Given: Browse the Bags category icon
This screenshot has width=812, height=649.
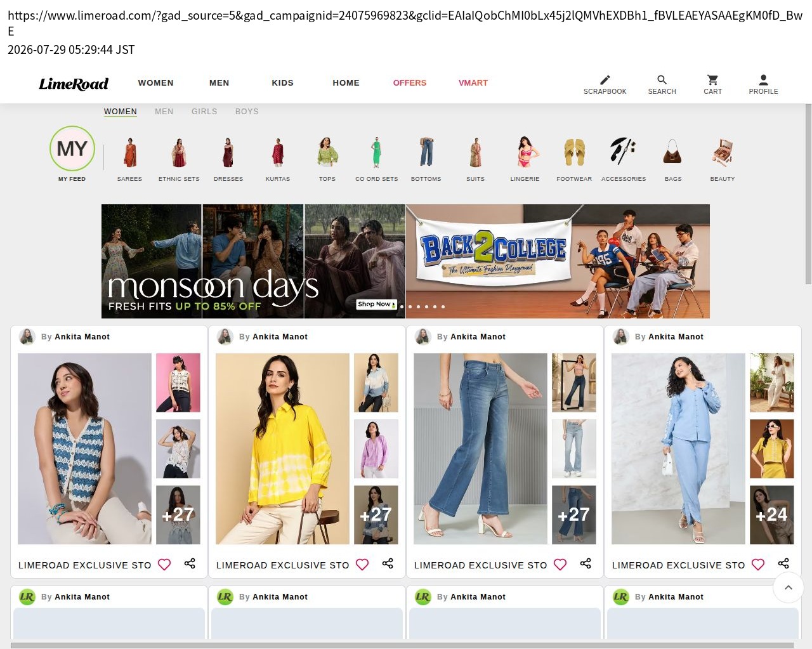Looking at the screenshot, I should point(673,152).
